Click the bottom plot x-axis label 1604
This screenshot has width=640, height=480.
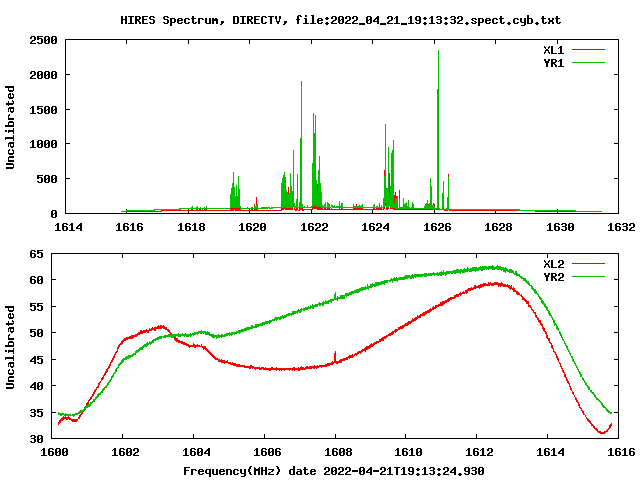tap(196, 452)
